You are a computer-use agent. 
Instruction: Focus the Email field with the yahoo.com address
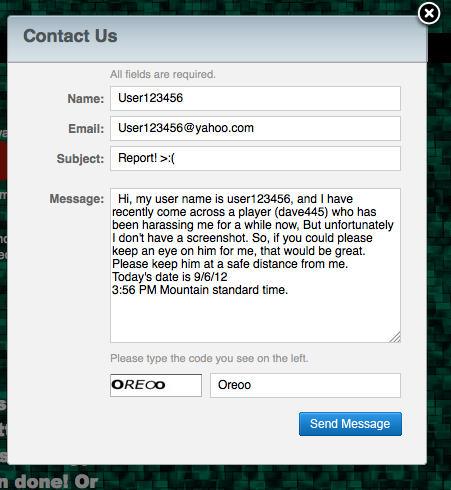[255, 128]
